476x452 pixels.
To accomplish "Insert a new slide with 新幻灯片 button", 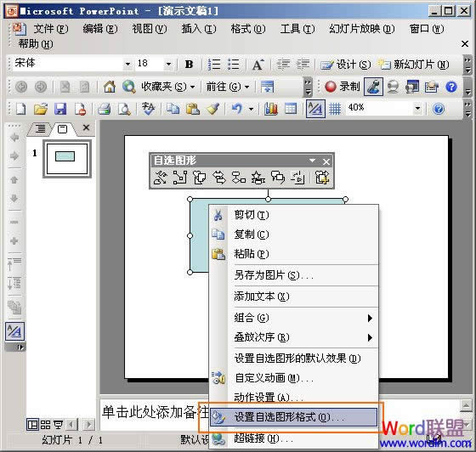I will tap(413, 65).
